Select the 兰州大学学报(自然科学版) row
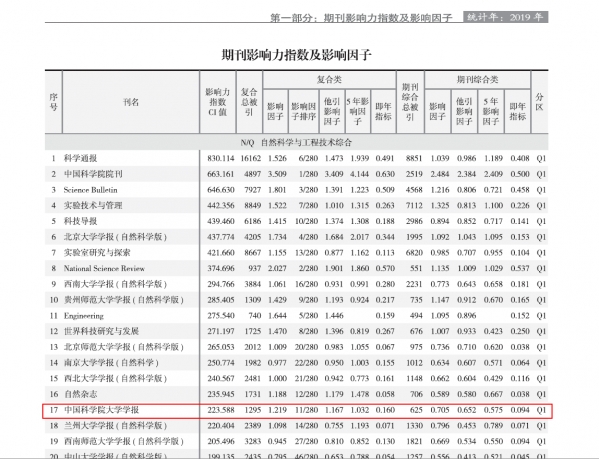Viewport: 599px width, 459px height. pyautogui.click(x=296, y=426)
